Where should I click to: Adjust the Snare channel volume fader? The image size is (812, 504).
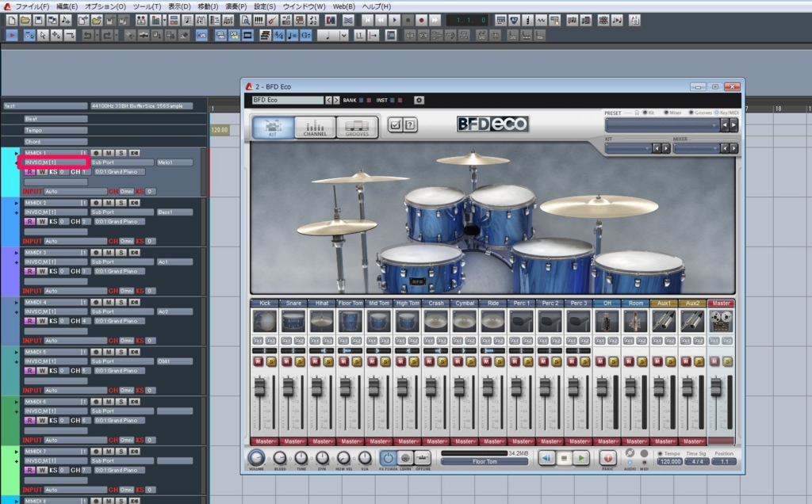click(x=288, y=388)
